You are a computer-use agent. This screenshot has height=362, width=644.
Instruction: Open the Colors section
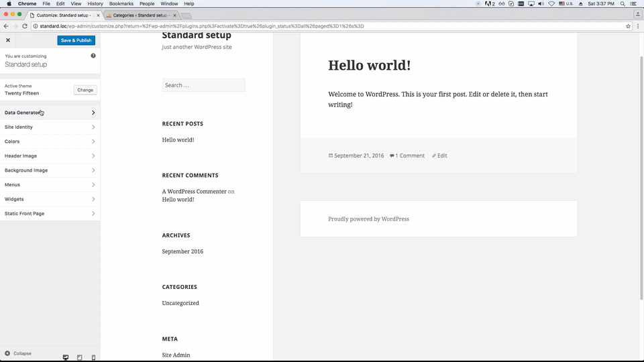click(50, 141)
